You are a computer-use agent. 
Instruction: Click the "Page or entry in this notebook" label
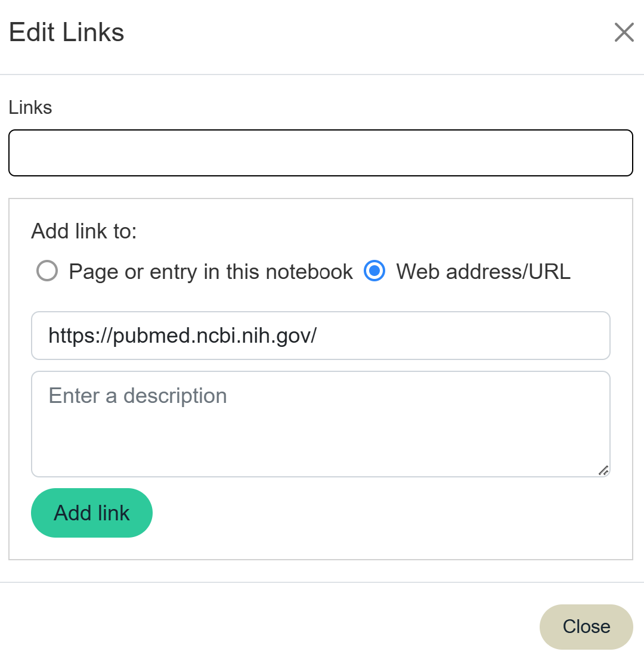pyautogui.click(x=210, y=272)
